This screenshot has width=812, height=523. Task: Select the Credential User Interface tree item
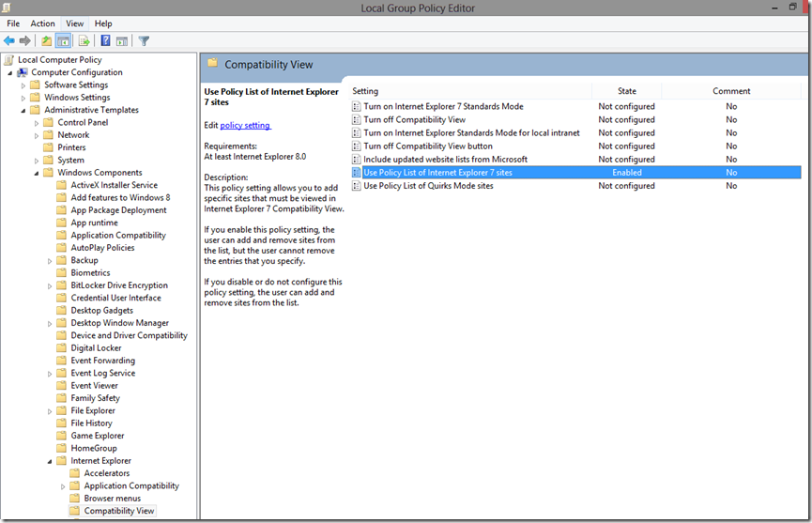(x=116, y=298)
